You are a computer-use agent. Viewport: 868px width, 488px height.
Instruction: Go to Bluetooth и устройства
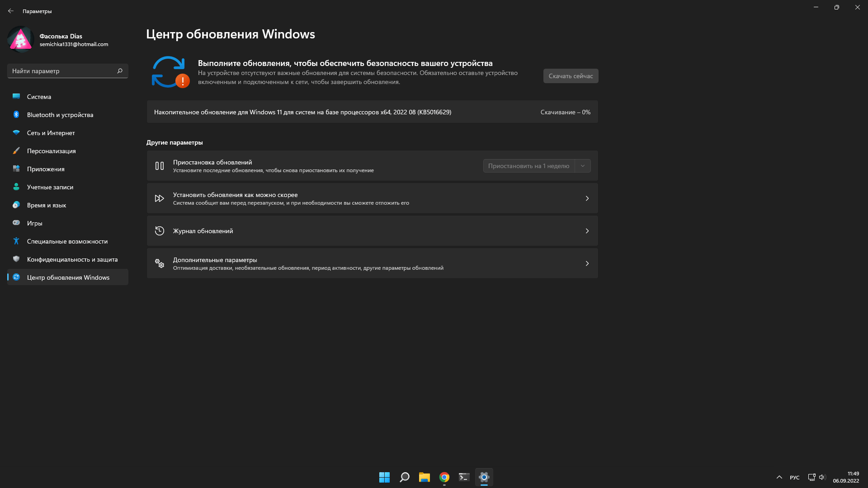tap(68, 115)
